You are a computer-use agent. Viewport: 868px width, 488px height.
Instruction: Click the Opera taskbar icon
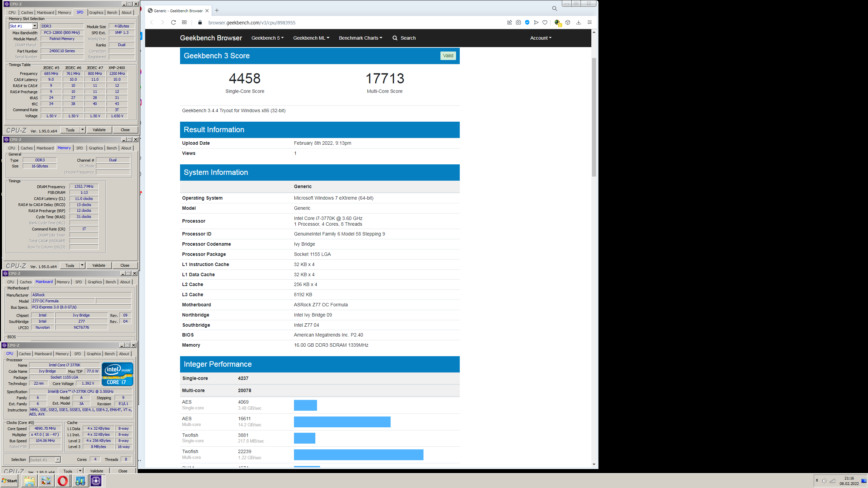[x=63, y=481]
